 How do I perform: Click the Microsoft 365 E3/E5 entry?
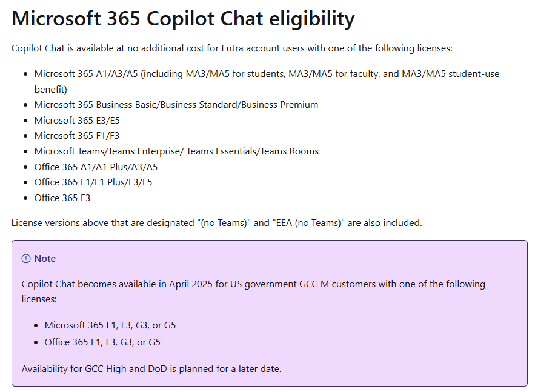point(77,121)
